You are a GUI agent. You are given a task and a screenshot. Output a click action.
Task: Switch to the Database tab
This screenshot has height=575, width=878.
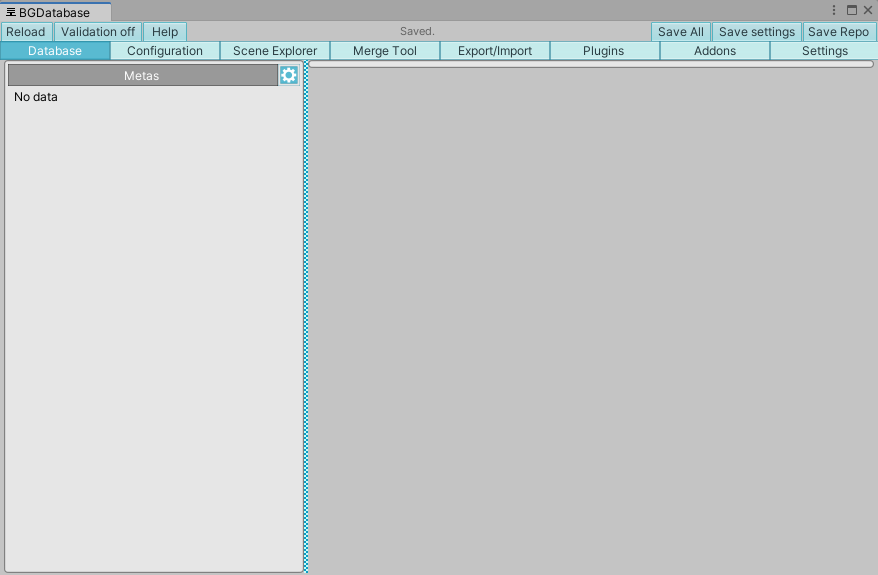coord(55,51)
